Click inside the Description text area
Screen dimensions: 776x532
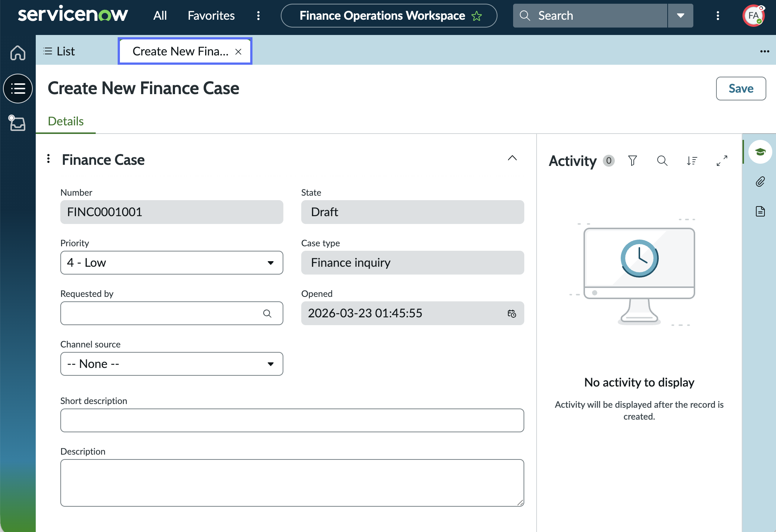click(292, 483)
